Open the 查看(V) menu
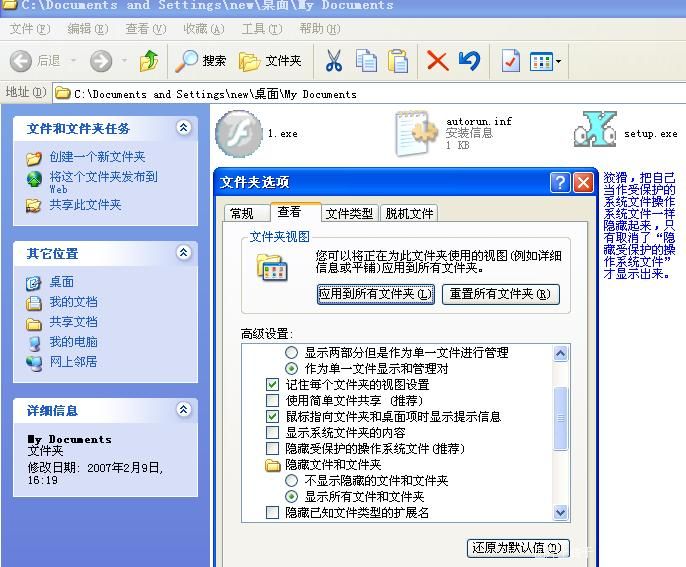This screenshot has width=686, height=567. (146, 29)
